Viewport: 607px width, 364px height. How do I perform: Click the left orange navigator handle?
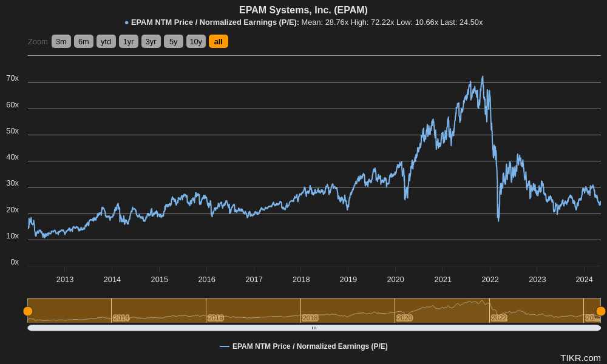(x=27, y=311)
